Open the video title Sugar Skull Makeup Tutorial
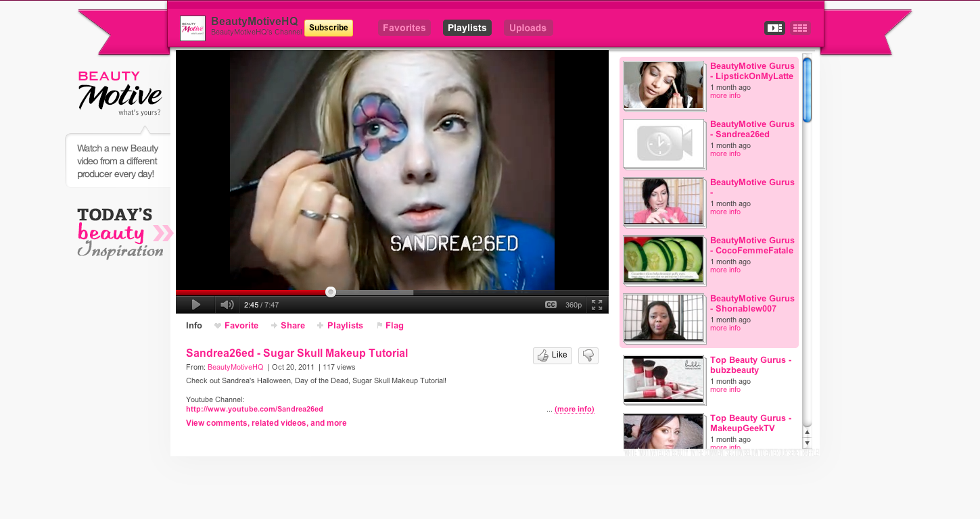The height and width of the screenshot is (519, 980). pyautogui.click(x=297, y=353)
